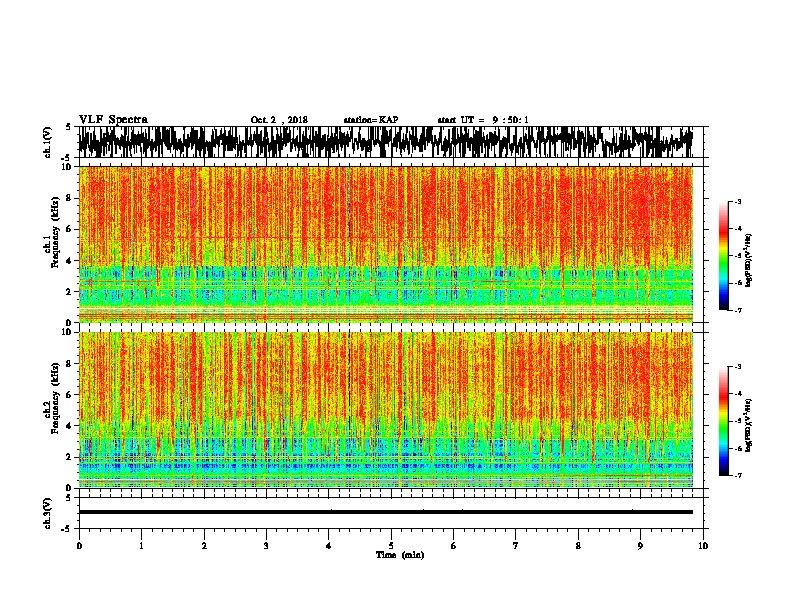Click the "-7" label on ch.2 colorbar
The height and width of the screenshot is (612, 792).
click(x=737, y=476)
